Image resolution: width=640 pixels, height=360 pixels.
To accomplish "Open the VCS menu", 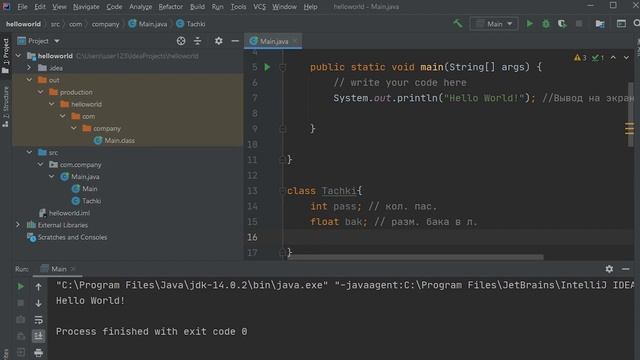I will pyautogui.click(x=260, y=7).
